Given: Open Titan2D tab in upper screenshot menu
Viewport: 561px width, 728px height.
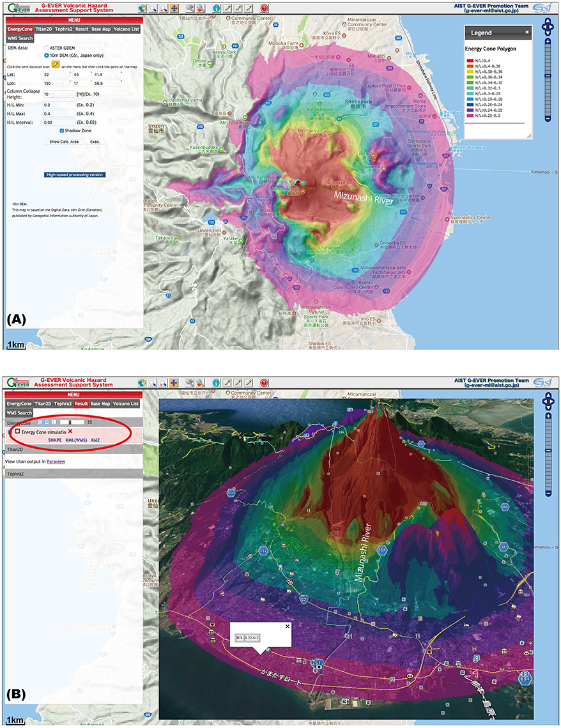Looking at the screenshot, I should click(43, 29).
